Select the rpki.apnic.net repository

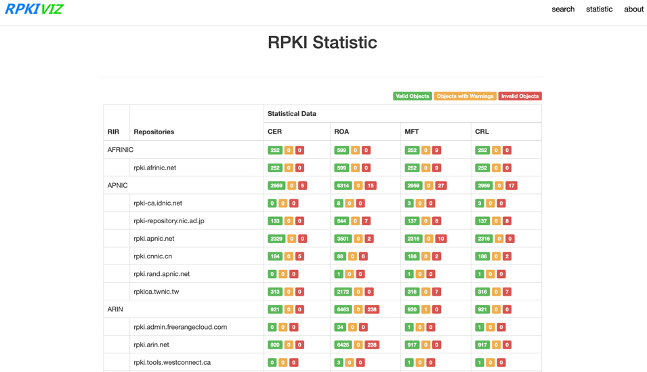[x=154, y=239]
